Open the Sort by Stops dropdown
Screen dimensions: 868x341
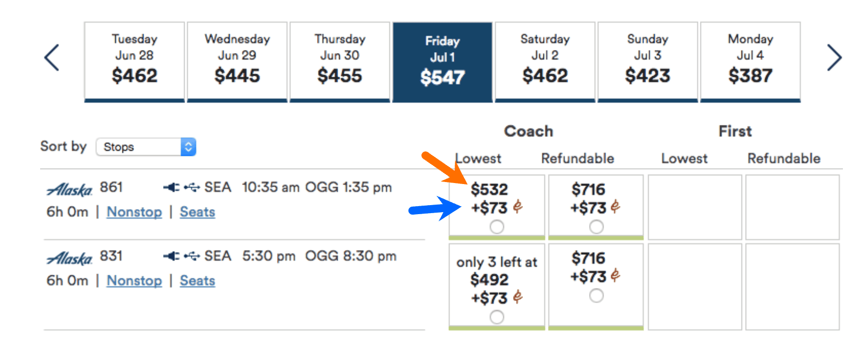click(146, 147)
